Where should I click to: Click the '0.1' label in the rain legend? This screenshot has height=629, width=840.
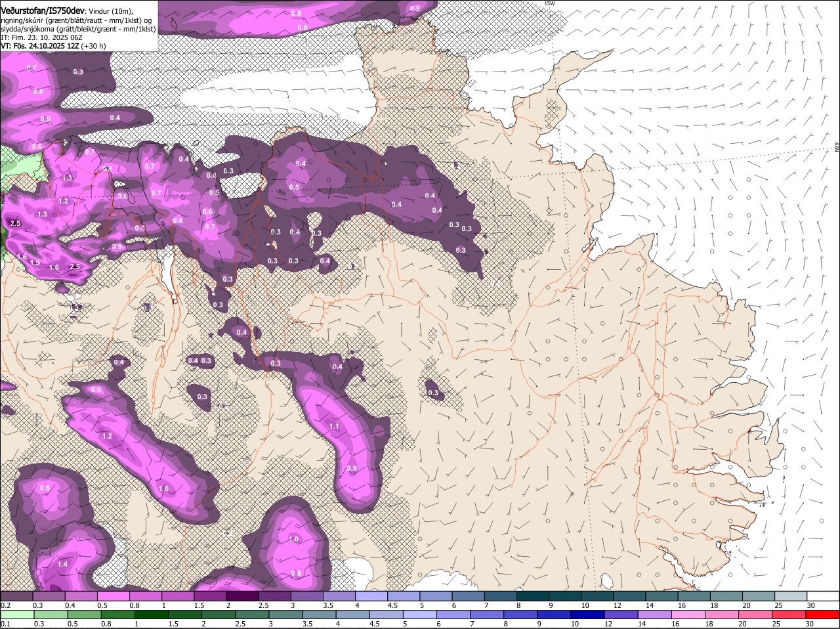coord(5,624)
